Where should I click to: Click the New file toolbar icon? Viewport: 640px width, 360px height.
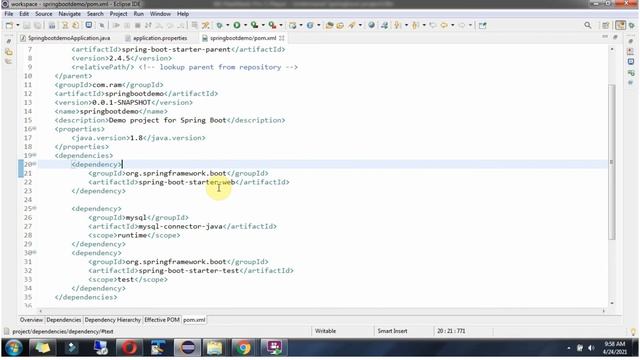pos(9,25)
